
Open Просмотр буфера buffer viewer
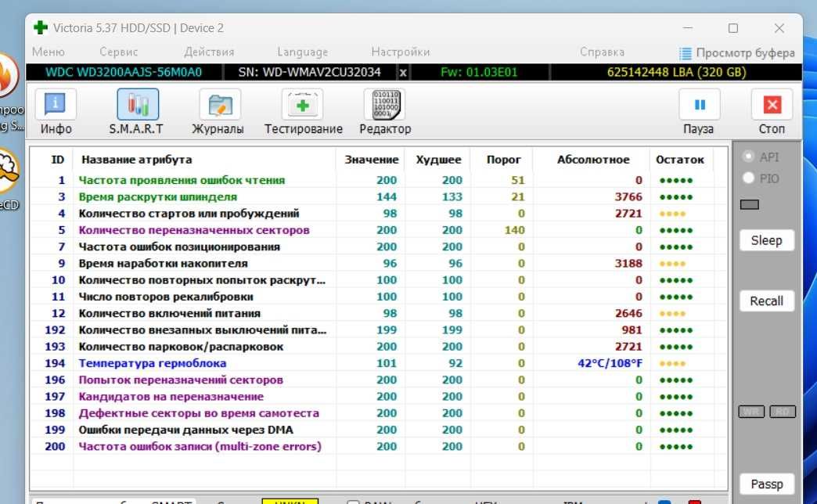737,52
